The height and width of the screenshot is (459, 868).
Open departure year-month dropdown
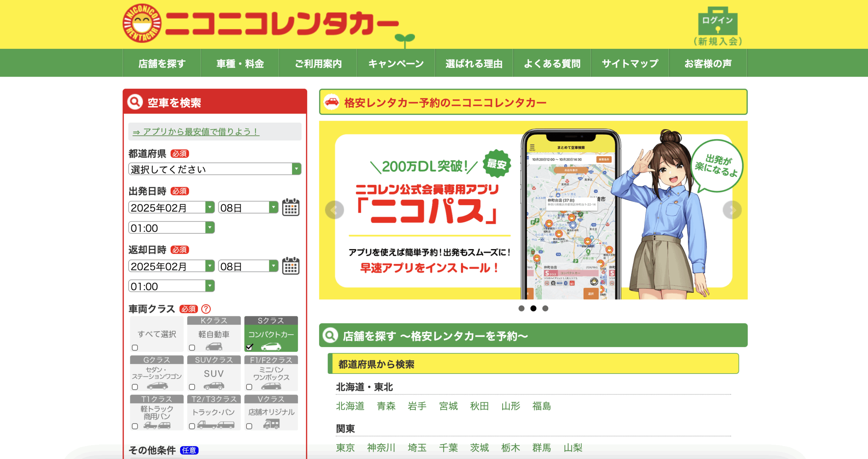(171, 207)
